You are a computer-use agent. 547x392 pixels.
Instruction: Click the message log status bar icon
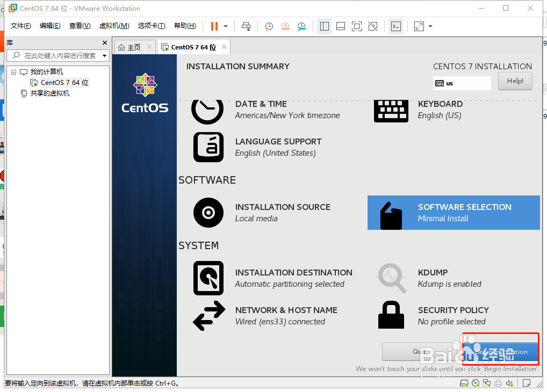coord(527,383)
